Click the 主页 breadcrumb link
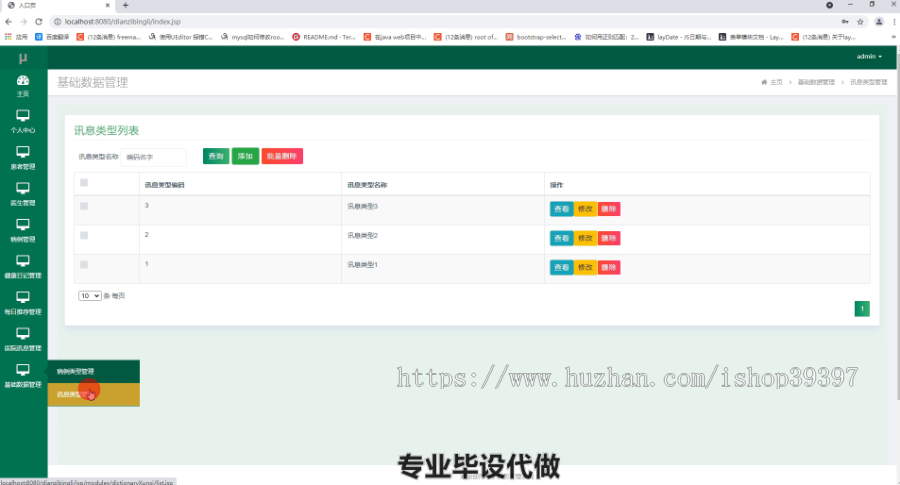The height and width of the screenshot is (485, 900). tap(776, 82)
